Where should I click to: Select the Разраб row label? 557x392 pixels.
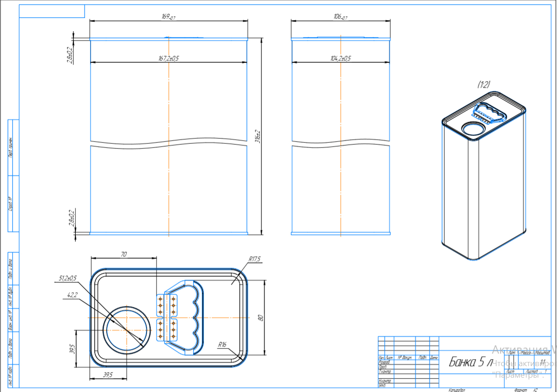(x=384, y=363)
